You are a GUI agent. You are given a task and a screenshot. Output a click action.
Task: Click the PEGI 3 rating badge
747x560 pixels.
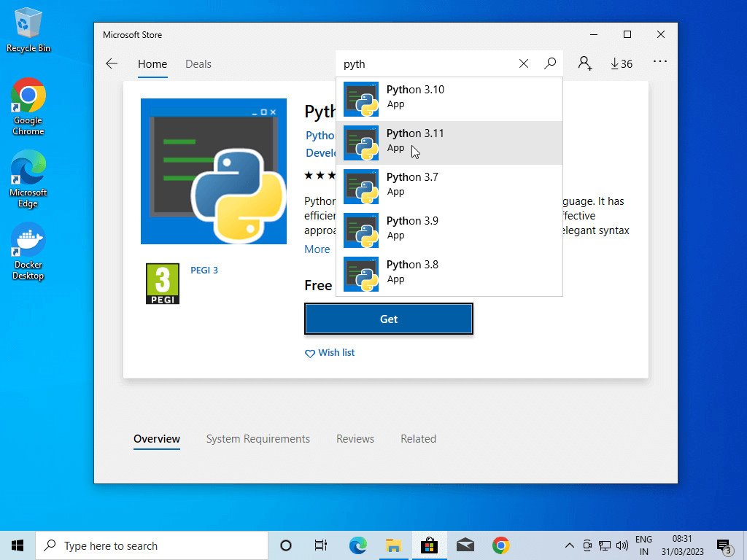pyautogui.click(x=163, y=284)
